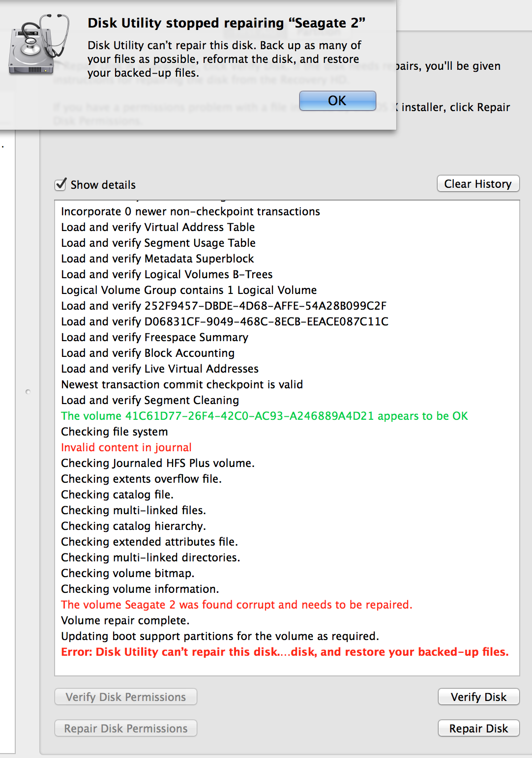This screenshot has width=532, height=758.
Task: Select 'Logical Volume Group contains 1 Logical Volume'
Action: [x=189, y=290]
